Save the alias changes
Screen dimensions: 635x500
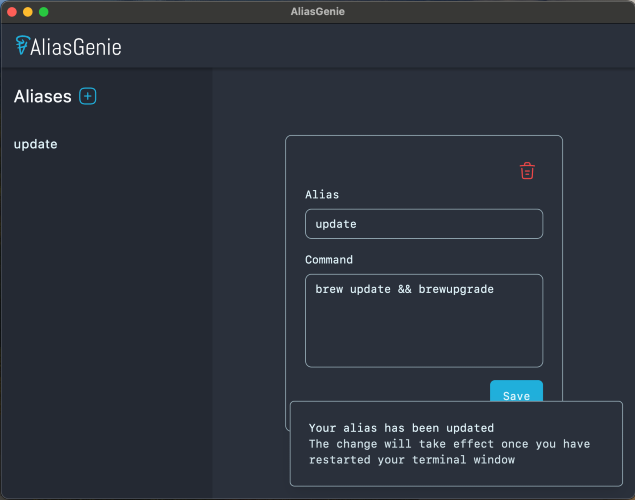tap(516, 391)
